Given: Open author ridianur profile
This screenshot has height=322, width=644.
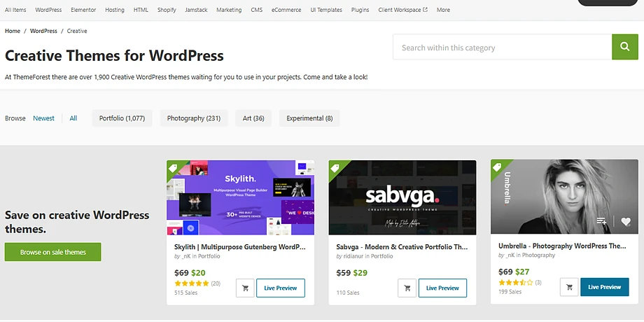Looking at the screenshot, I should (353, 256).
